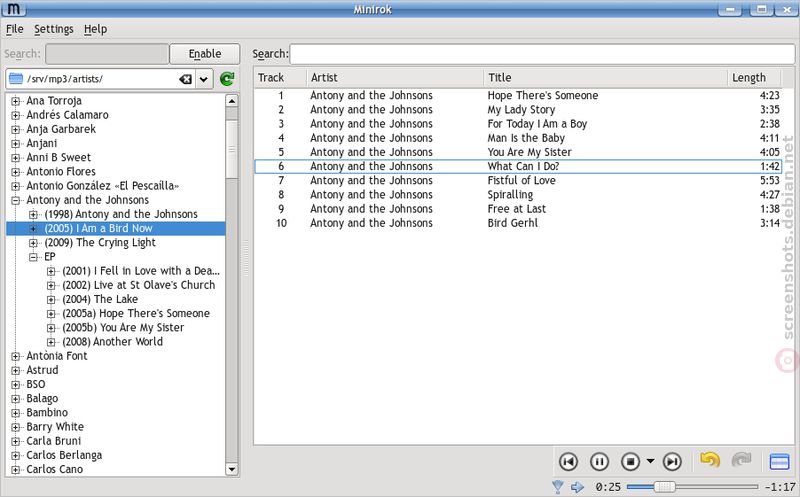The height and width of the screenshot is (497, 800).
Task: Select track For Today I Am a Boy
Action: (x=518, y=124)
